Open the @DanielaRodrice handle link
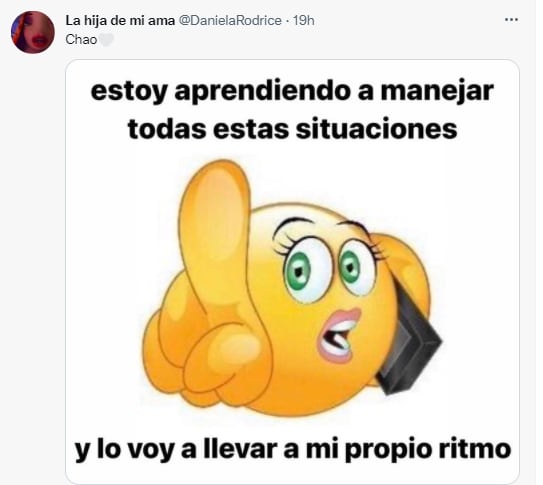543x485 pixels. pyautogui.click(x=230, y=21)
